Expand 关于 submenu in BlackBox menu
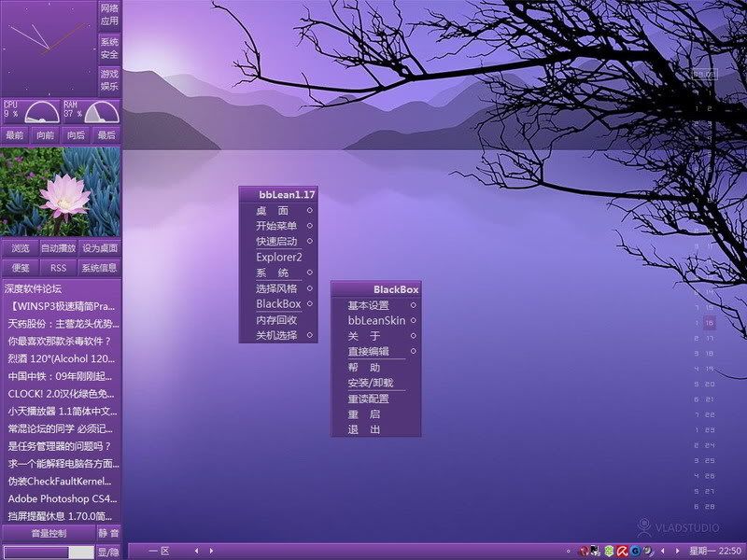Image resolution: width=747 pixels, height=560 pixels. (376, 336)
